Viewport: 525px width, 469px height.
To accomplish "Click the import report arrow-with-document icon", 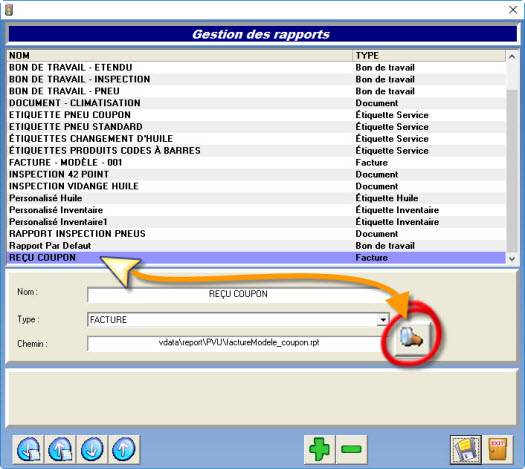I will click(28, 449).
